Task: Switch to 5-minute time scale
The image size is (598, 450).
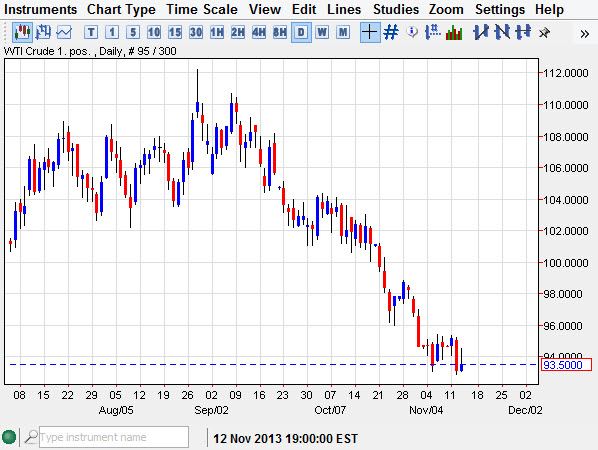Action: coord(133,32)
